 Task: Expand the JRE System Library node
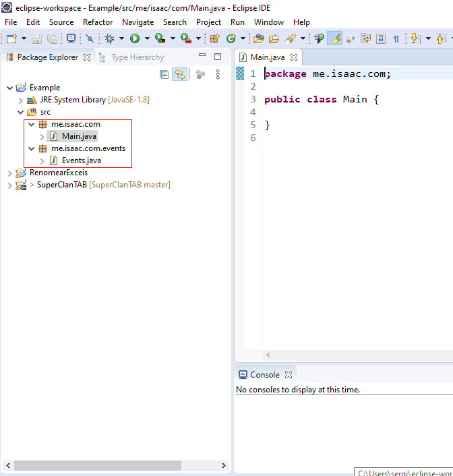click(21, 100)
